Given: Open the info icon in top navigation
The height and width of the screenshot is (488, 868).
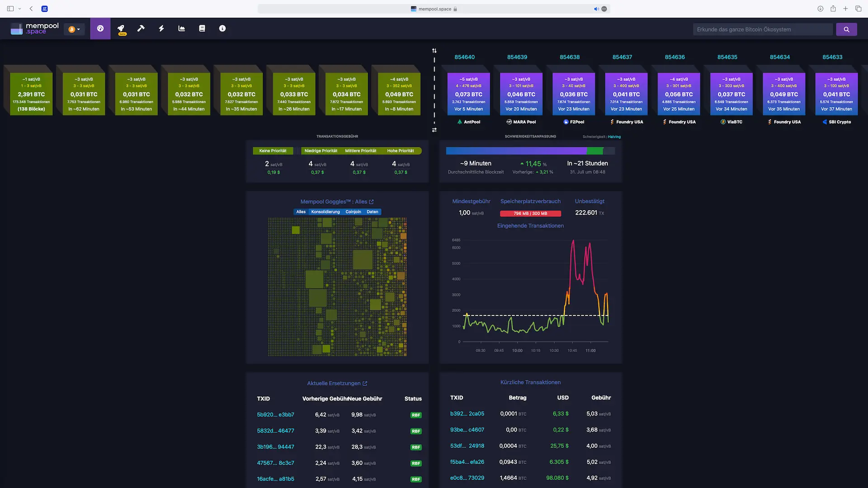Looking at the screenshot, I should (x=222, y=28).
